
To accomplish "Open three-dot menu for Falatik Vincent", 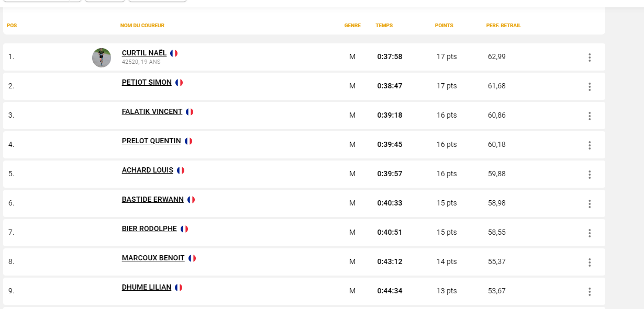I will (590, 116).
